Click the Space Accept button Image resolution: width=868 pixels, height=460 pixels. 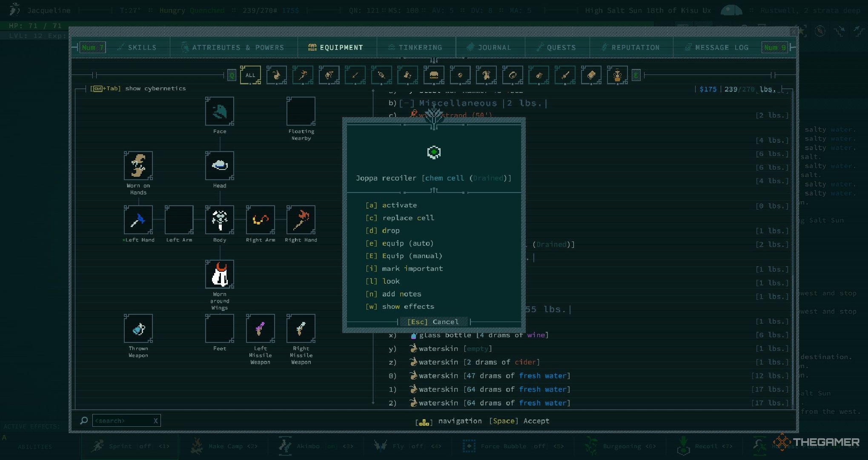point(519,421)
